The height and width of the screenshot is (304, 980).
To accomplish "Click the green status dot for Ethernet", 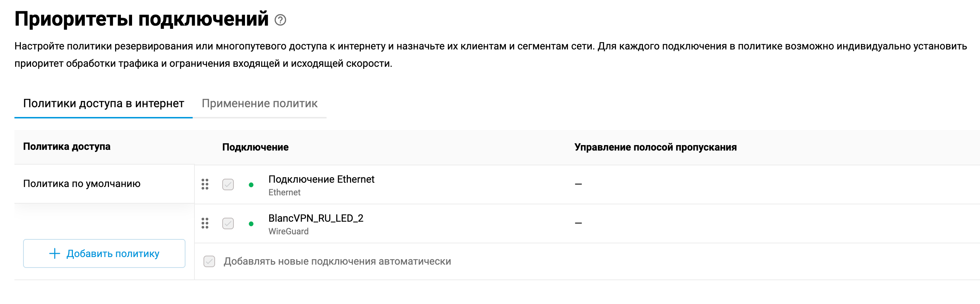I will click(x=251, y=185).
